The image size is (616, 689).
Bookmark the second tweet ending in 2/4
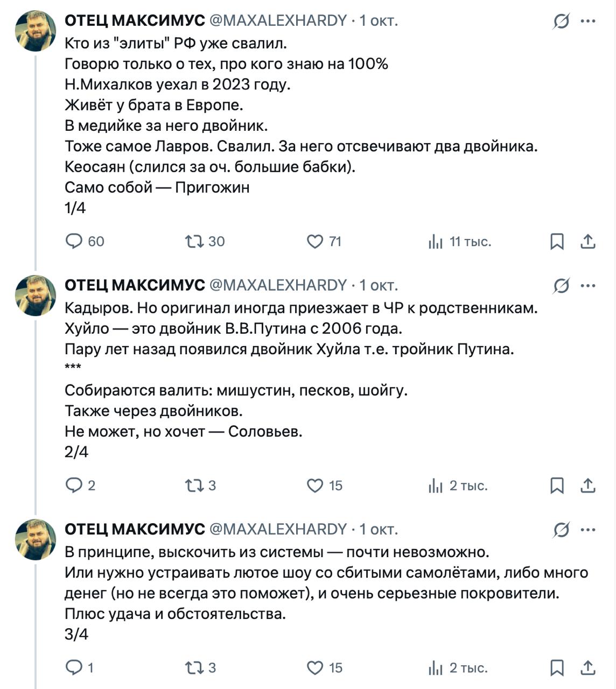coord(557,486)
